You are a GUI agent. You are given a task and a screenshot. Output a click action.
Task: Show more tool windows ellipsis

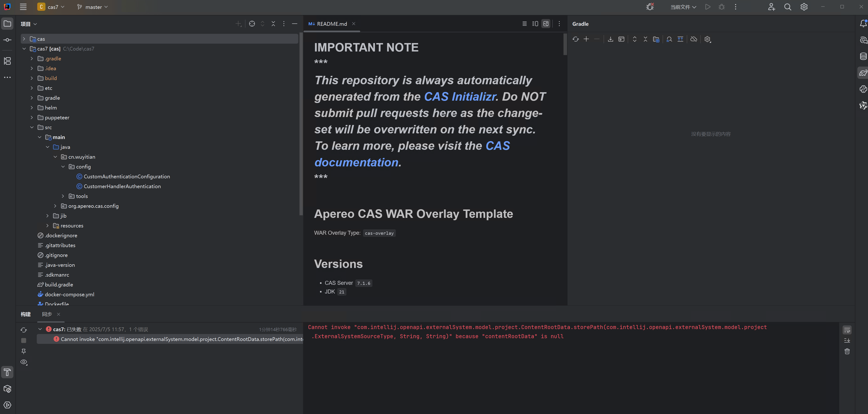(7, 77)
